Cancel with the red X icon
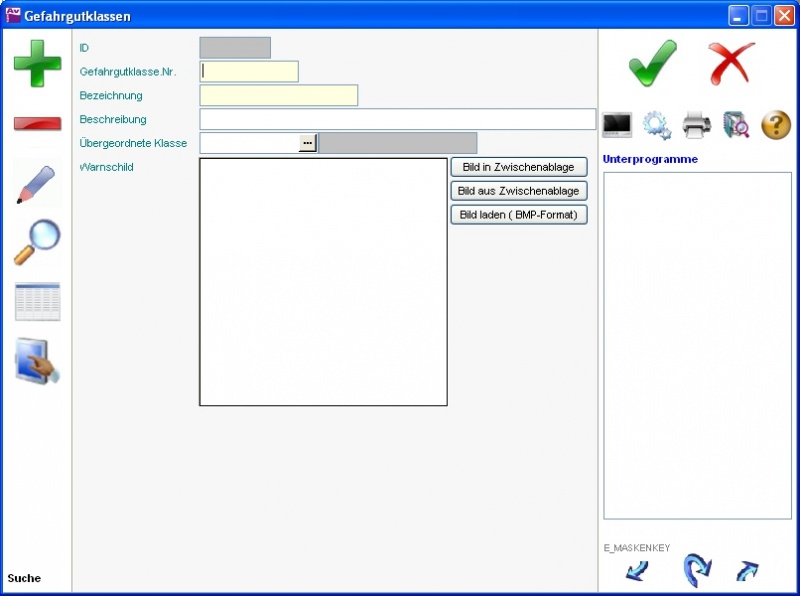Viewport: 800px width, 596px height. [x=732, y=63]
